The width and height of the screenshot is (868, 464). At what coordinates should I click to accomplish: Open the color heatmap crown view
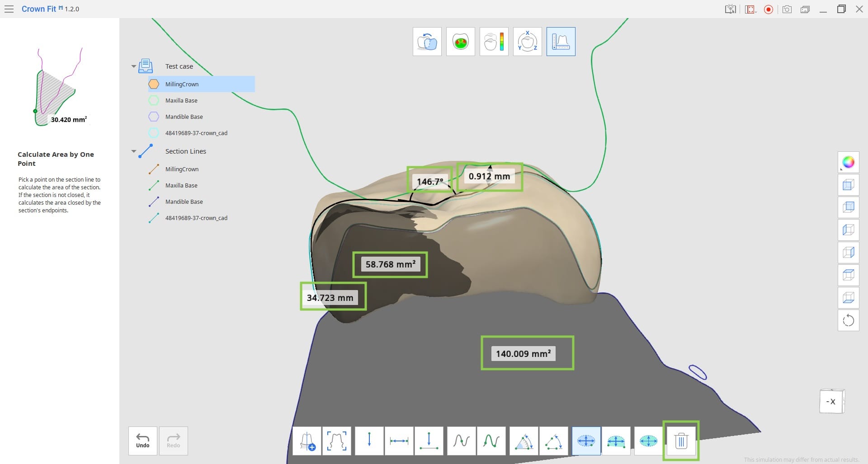[x=460, y=42]
